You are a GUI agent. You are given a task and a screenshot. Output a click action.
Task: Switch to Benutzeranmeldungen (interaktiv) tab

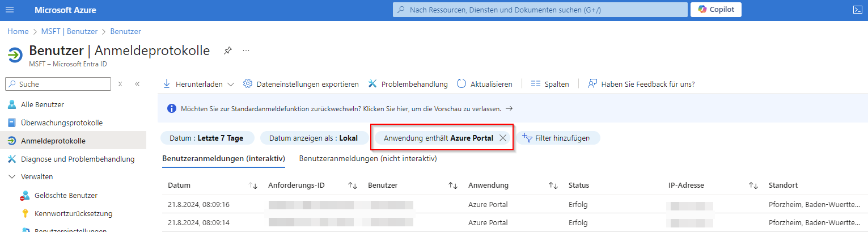click(x=223, y=159)
